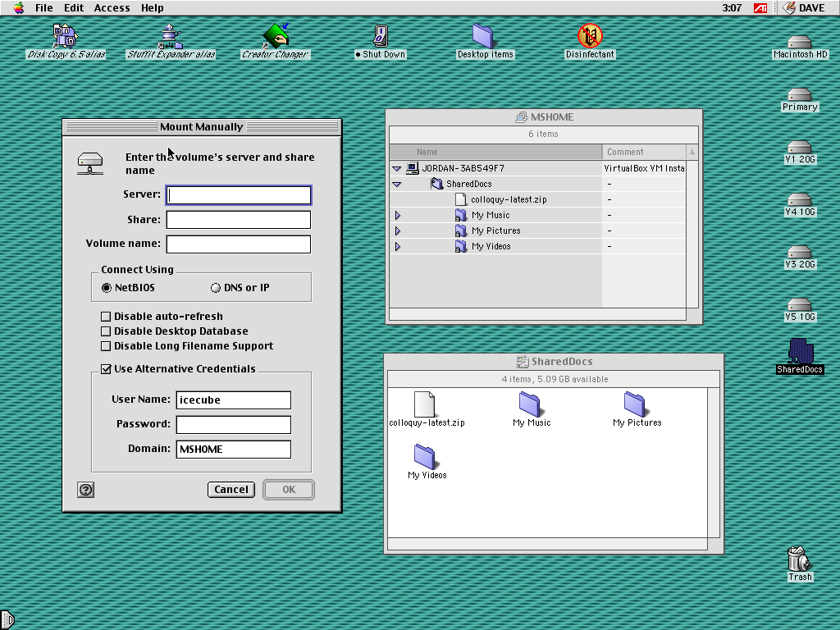The image size is (840, 630).
Task: Open the Edit menu
Action: click(x=74, y=8)
